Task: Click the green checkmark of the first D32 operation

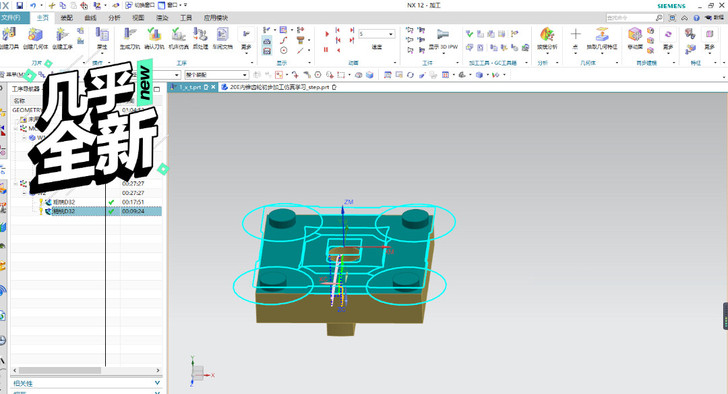Action: coord(111,202)
